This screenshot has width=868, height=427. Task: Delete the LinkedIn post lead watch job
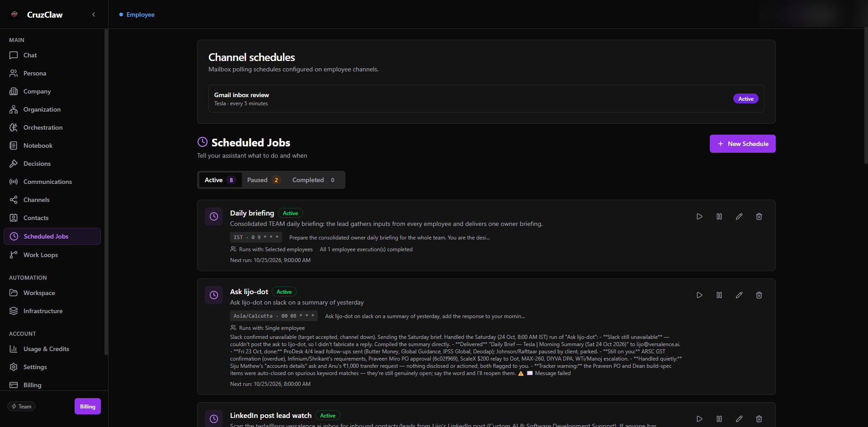pos(759,419)
